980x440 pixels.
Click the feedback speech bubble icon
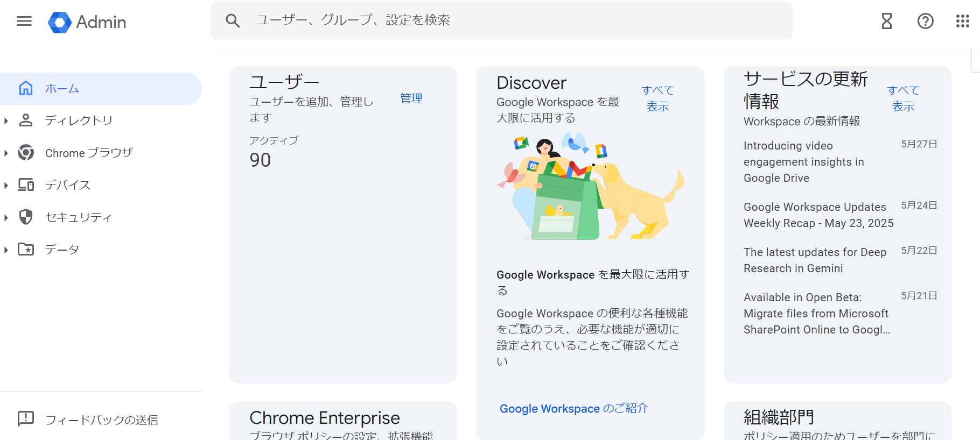click(x=26, y=418)
